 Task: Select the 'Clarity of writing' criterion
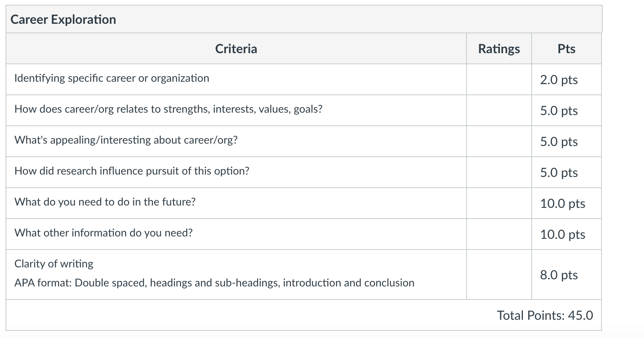[x=54, y=264]
